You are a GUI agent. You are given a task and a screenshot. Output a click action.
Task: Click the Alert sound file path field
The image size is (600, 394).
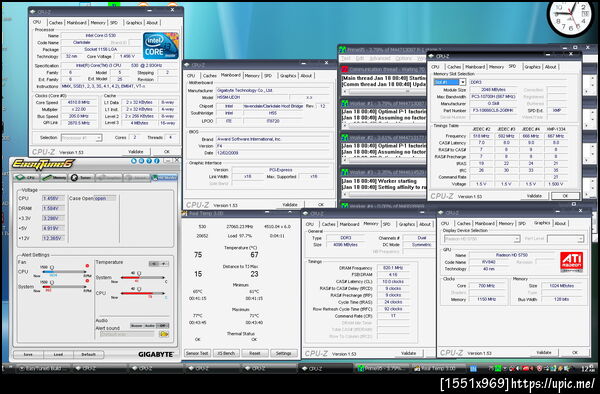[127, 334]
